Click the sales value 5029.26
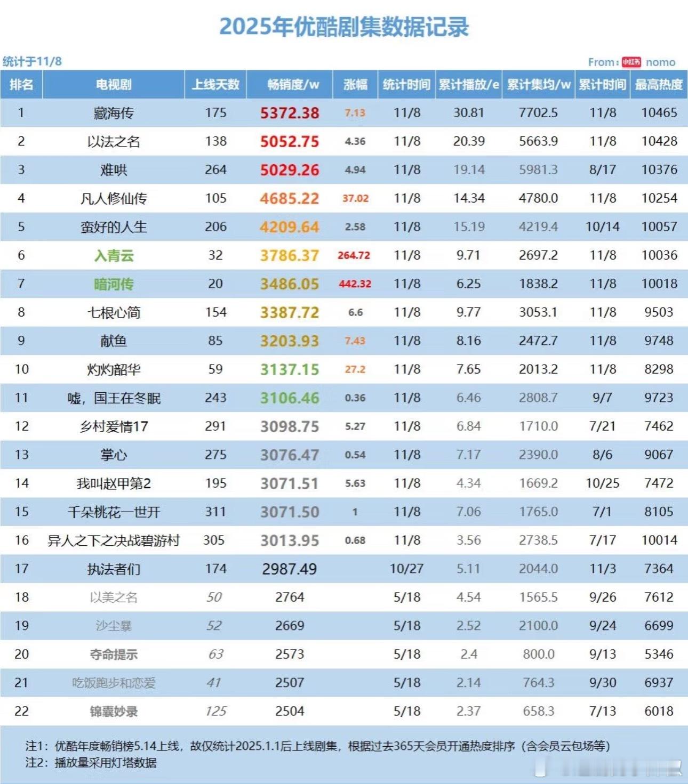 (x=290, y=170)
